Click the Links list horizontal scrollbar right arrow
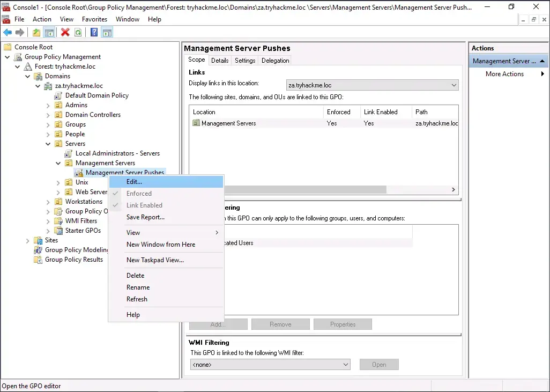The width and height of the screenshot is (550, 392). click(454, 189)
